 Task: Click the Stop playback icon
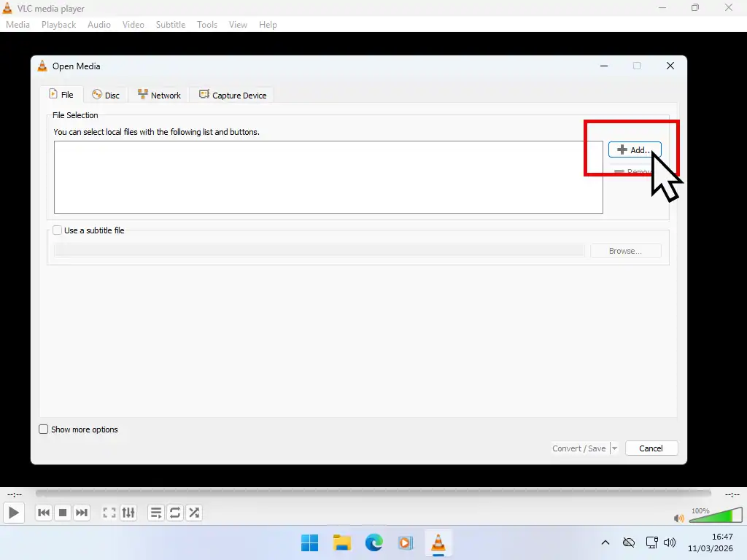coord(62,513)
